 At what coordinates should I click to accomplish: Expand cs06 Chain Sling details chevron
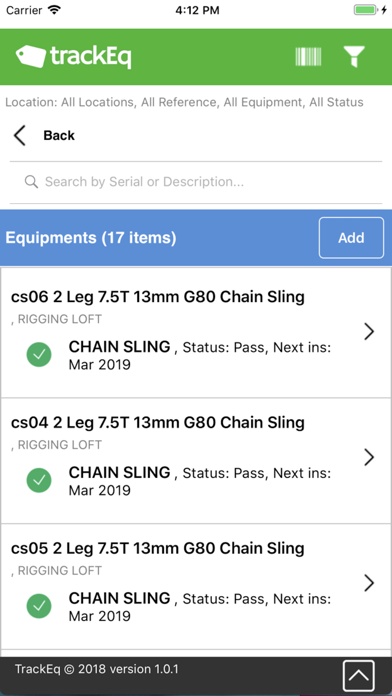[369, 332]
